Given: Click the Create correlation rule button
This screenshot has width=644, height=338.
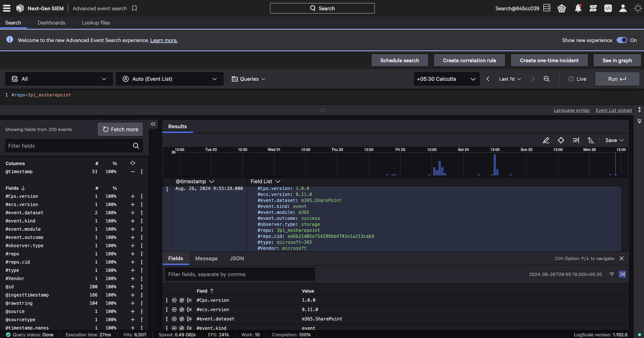Looking at the screenshot, I should [469, 60].
